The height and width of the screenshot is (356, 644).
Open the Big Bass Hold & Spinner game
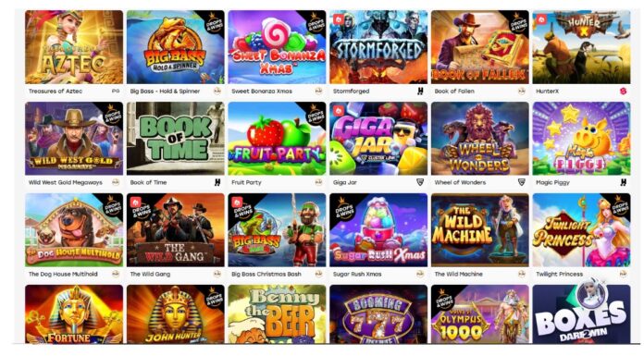click(176, 47)
